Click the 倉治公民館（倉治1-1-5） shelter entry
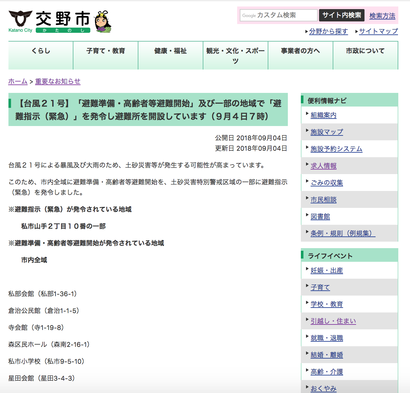 click(44, 311)
